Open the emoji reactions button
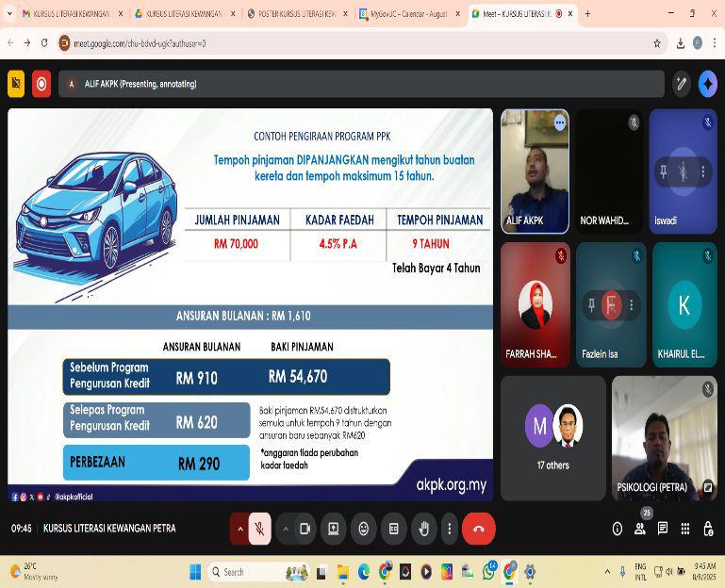 364,529
